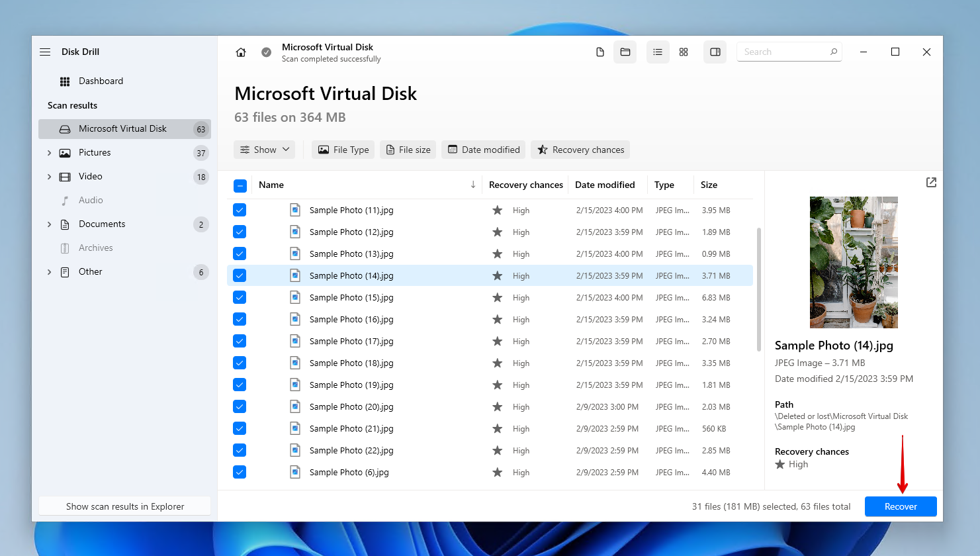
Task: Click the Audio note icon
Action: point(65,201)
